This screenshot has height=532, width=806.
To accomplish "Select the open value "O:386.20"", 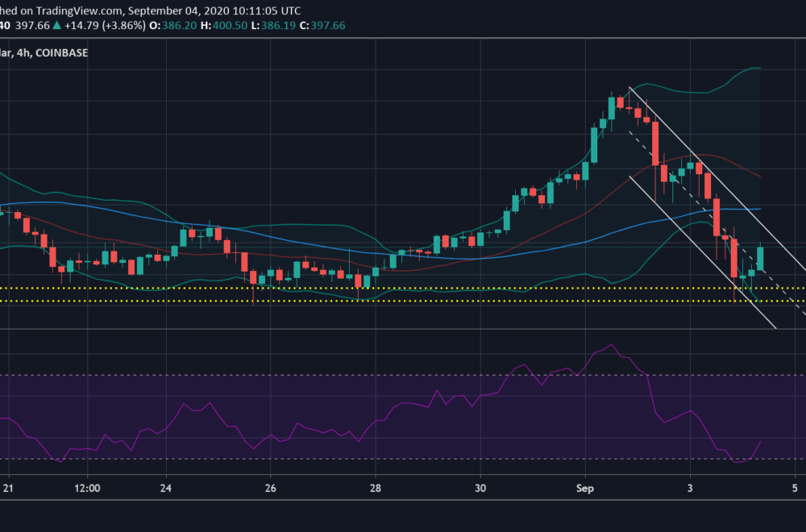I will [172, 26].
